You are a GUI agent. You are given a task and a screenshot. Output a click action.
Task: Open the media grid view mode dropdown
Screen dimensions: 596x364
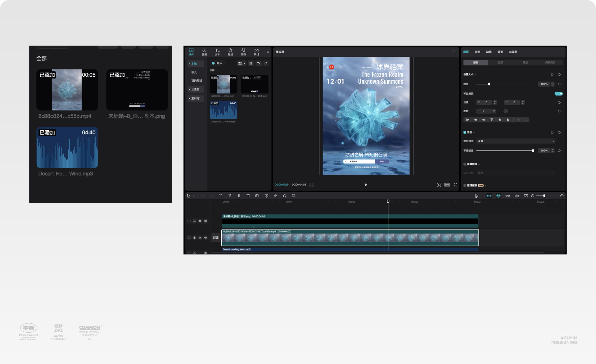(242, 63)
